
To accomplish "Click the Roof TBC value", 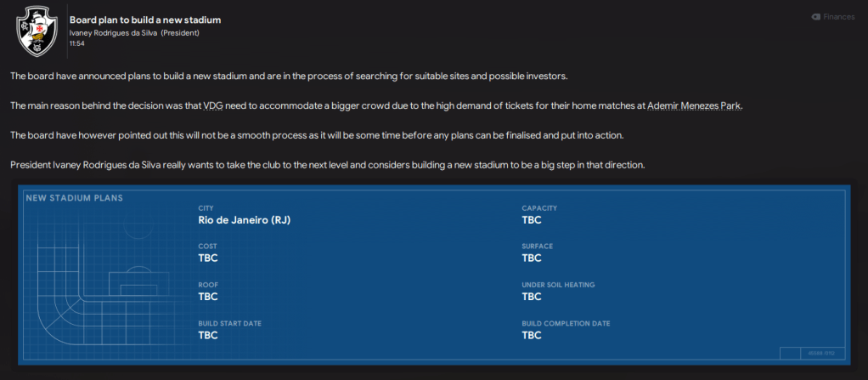I will 208,297.
